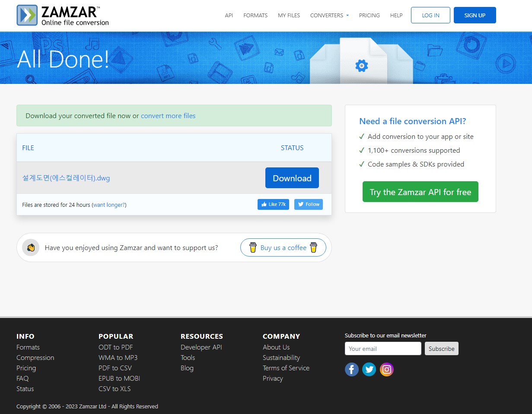Click the Log In button
The image size is (532, 414).
[x=430, y=15]
